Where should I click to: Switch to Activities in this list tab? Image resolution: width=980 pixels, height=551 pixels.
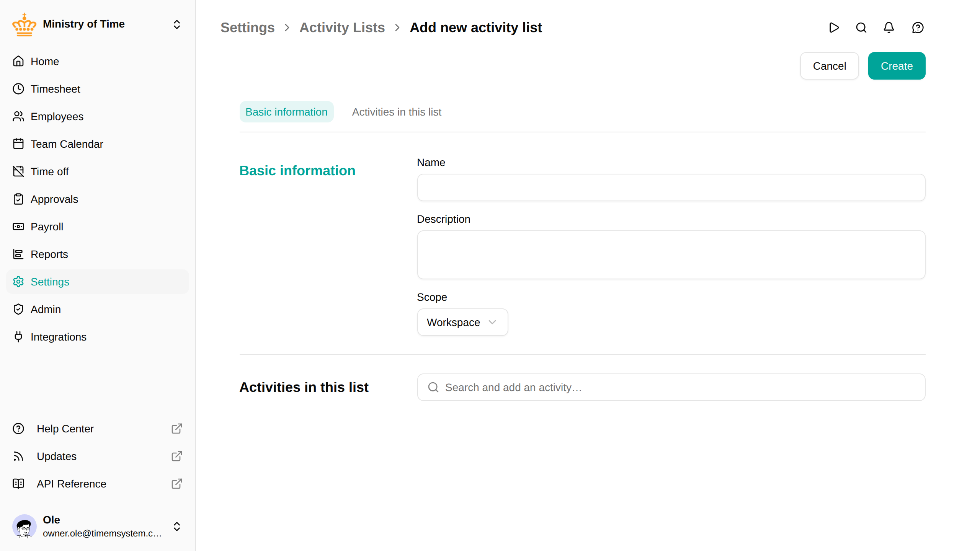click(397, 112)
